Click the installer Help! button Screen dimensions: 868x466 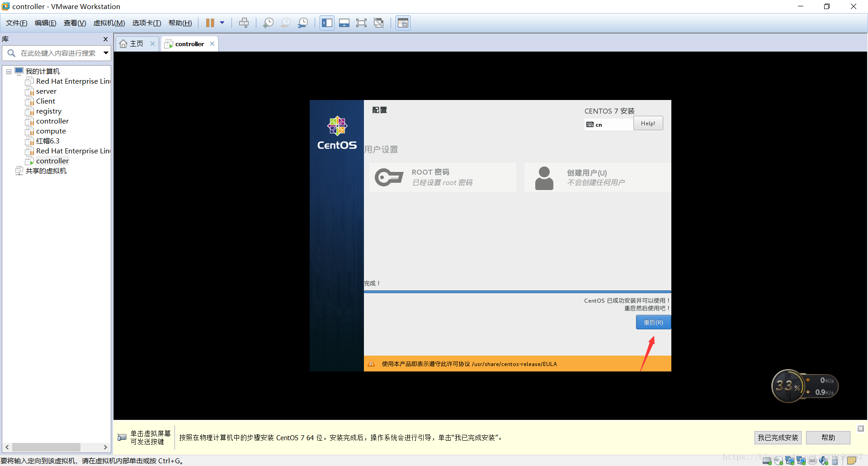(648, 124)
